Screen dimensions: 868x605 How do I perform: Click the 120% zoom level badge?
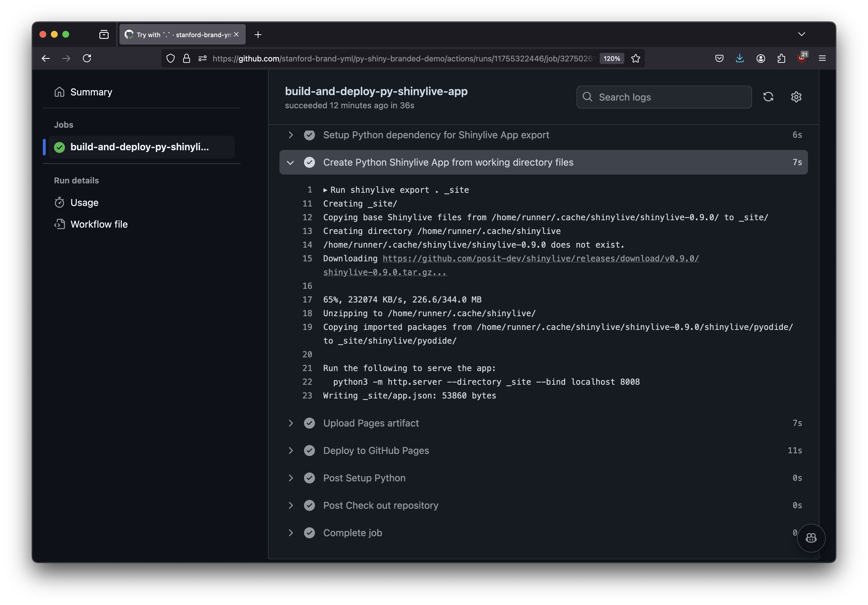(x=612, y=58)
